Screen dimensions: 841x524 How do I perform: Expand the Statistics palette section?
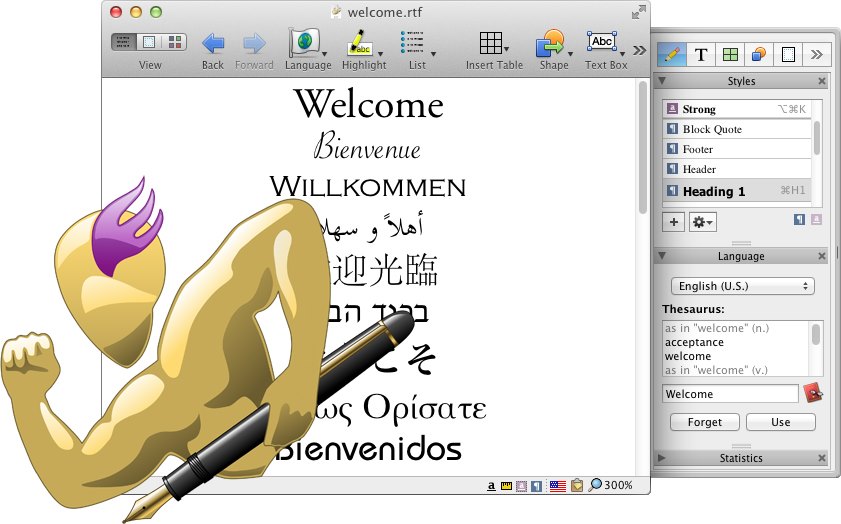660,458
